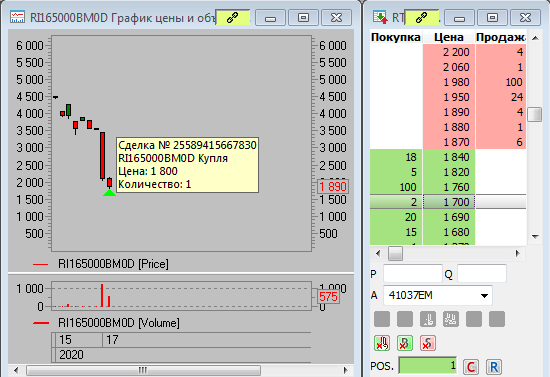Click into the P price input field
Viewport: 550px width, 377px height.
(412, 274)
